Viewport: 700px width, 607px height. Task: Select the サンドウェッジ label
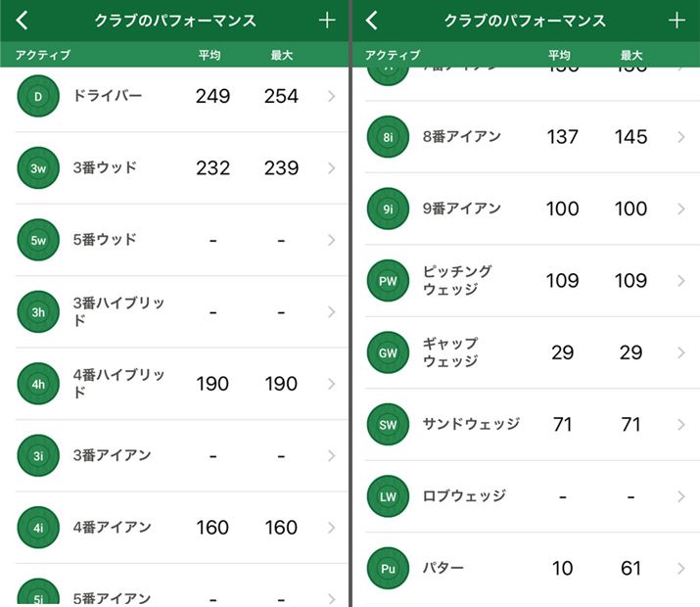[x=471, y=424]
